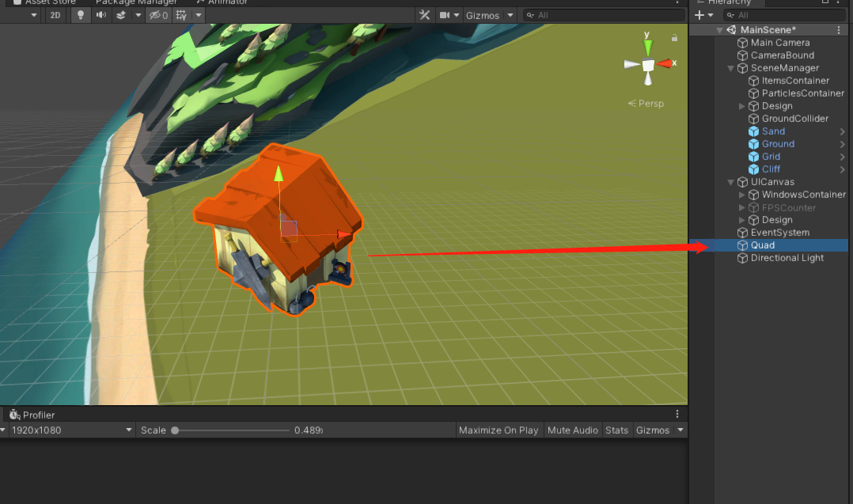Screen dimensions: 853x504
Task: Open the Profiler tab
Action: (32, 415)
